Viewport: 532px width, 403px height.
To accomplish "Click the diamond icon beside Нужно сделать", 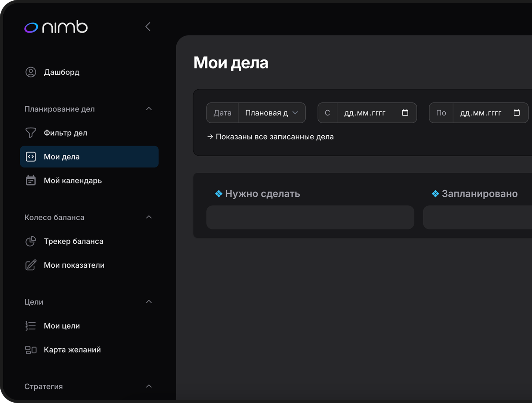I will (219, 194).
